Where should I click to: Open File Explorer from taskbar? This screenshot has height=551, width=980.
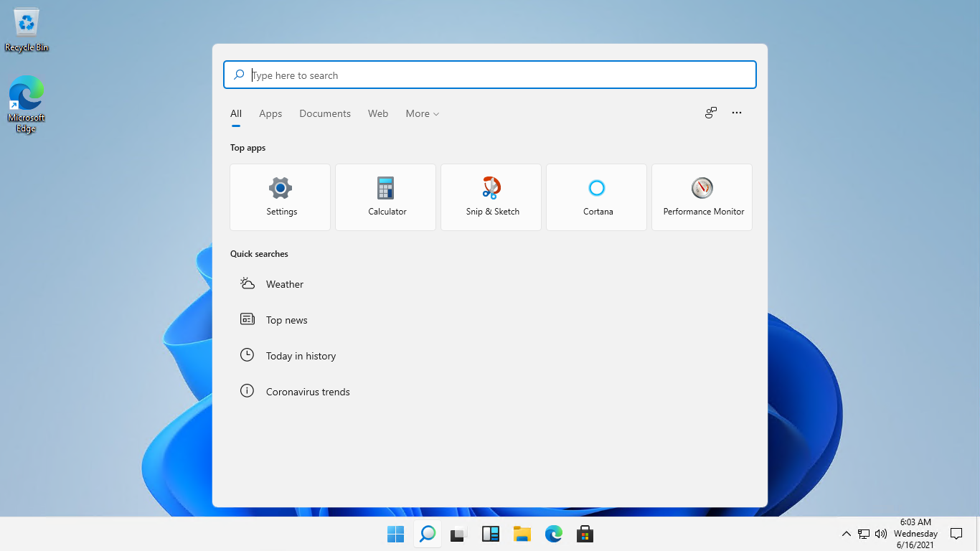coord(522,534)
